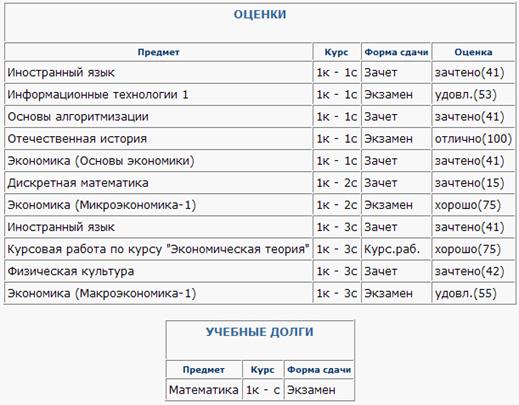Select the Информационные технологии 1 row
Viewport: 519px width, 405px height.
[x=260, y=95]
